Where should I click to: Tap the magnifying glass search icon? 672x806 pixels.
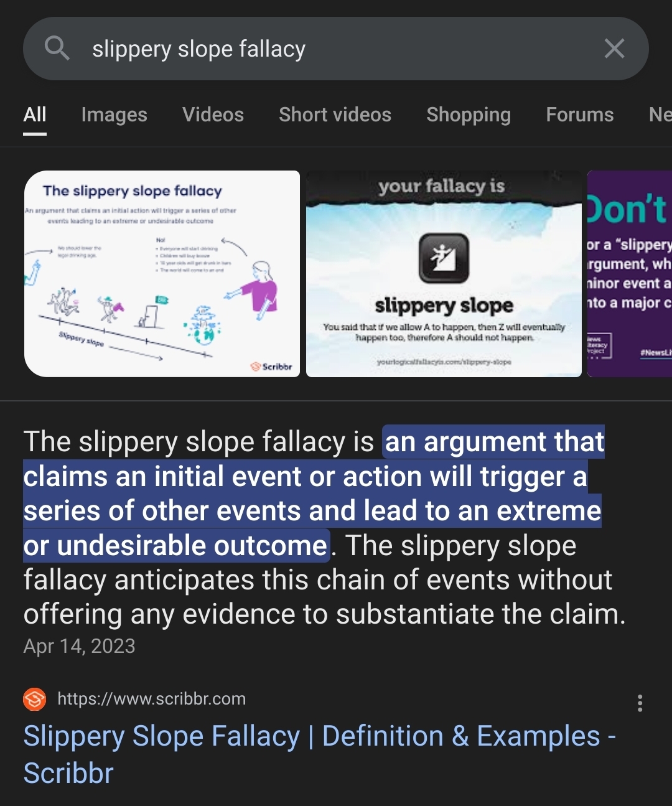point(57,48)
